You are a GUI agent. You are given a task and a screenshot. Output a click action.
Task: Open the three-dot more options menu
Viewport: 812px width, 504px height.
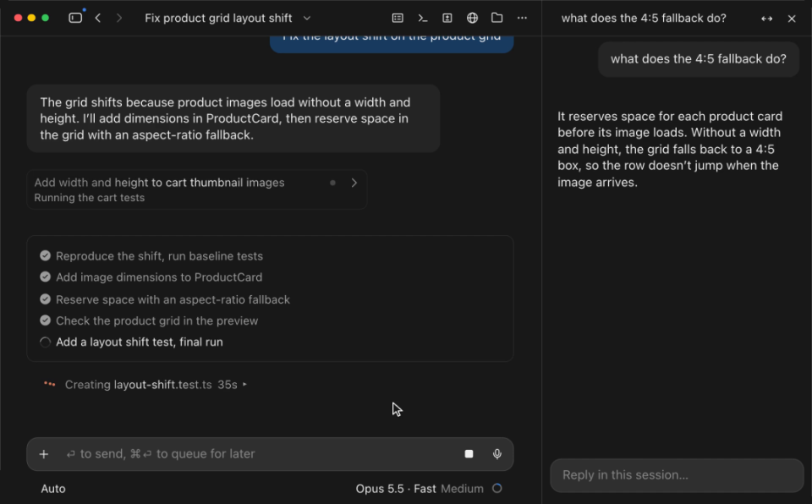522,18
